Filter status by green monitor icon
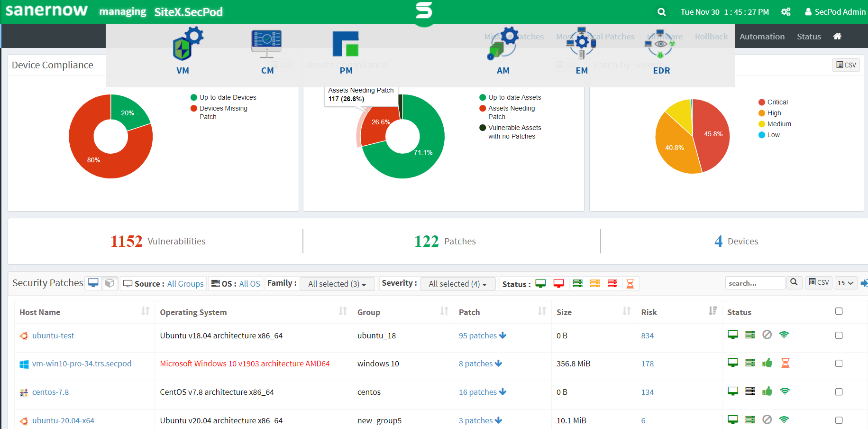The image size is (868, 429). (540, 283)
